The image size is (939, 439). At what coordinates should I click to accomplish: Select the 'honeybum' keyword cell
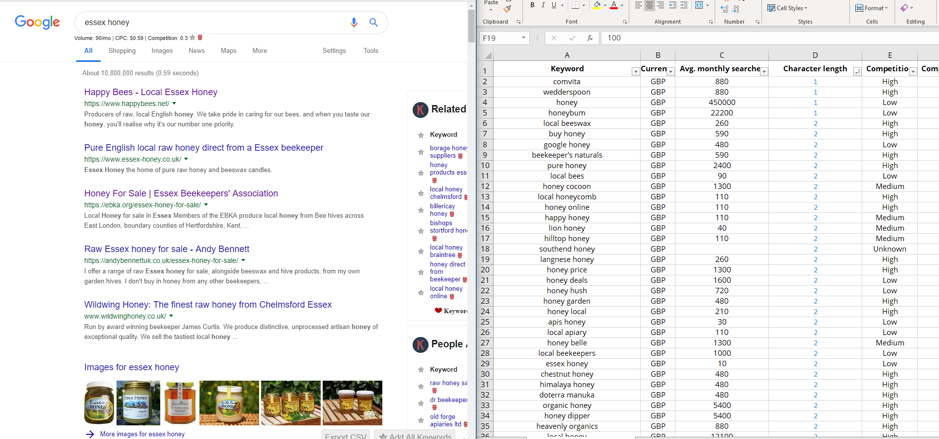coord(569,113)
